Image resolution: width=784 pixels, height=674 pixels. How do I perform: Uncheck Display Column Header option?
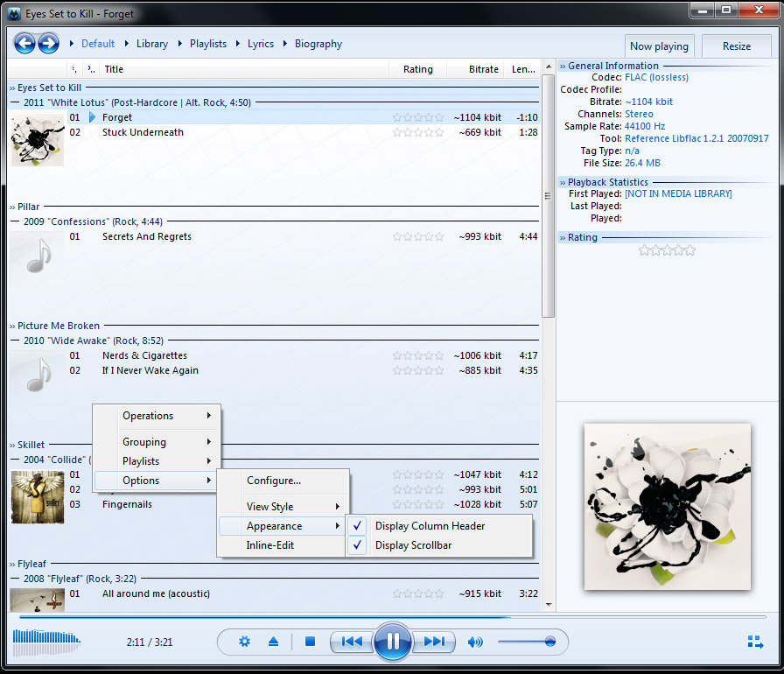point(430,526)
